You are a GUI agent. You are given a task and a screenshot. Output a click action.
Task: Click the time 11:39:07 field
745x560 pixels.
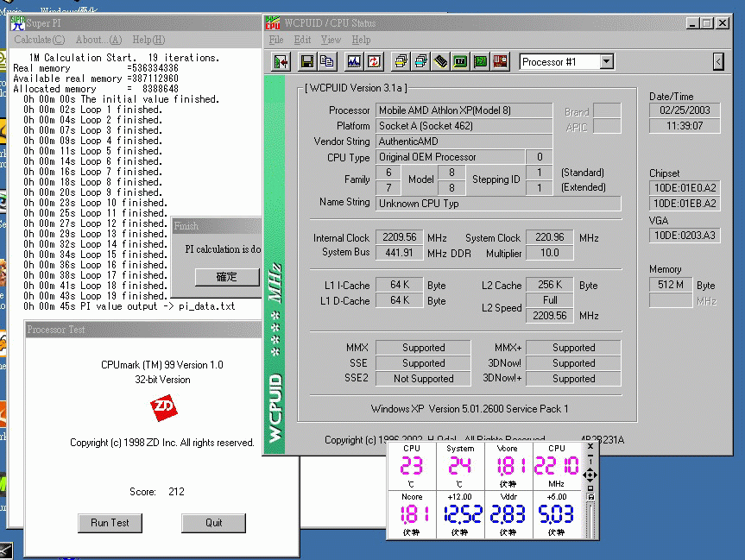point(685,126)
